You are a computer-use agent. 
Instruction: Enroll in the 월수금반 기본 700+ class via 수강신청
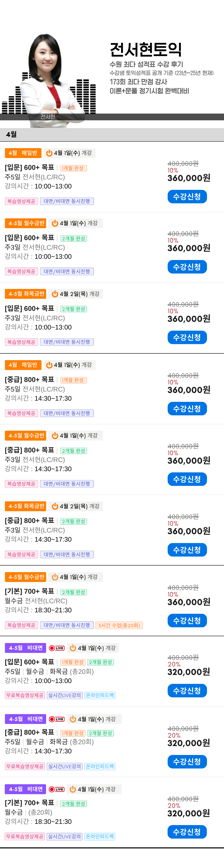point(187,620)
